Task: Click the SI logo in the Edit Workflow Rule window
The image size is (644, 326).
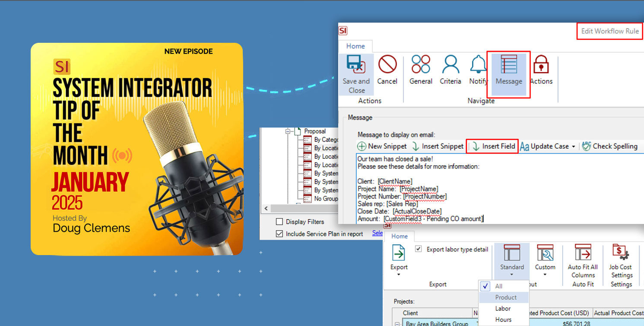Action: (343, 31)
